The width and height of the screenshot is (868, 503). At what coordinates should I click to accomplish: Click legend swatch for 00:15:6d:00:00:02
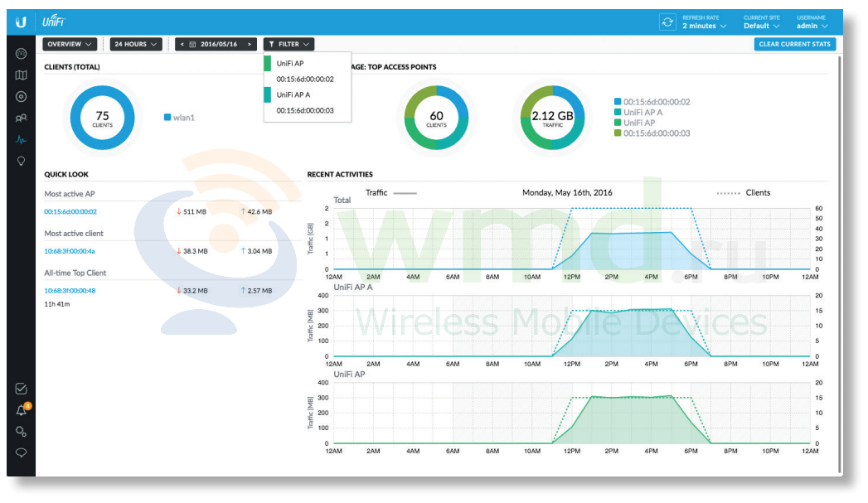tap(618, 102)
